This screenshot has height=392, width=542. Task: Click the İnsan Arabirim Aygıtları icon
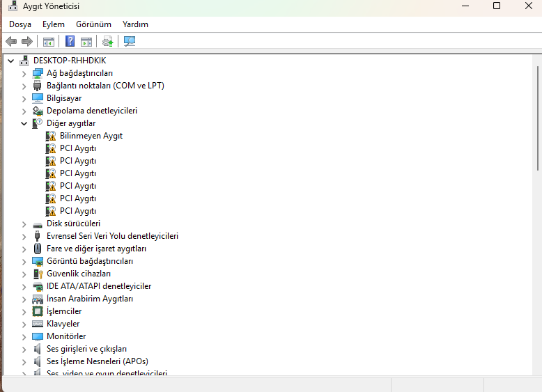coord(38,299)
